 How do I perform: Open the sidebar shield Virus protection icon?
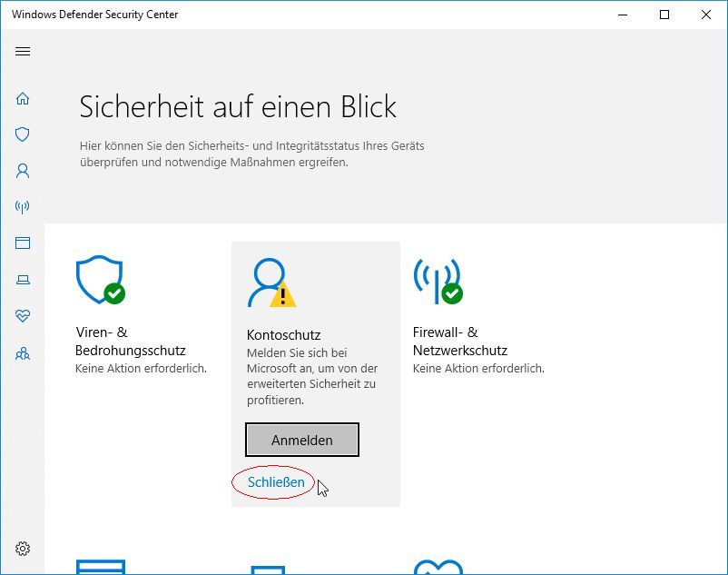tap(23, 134)
